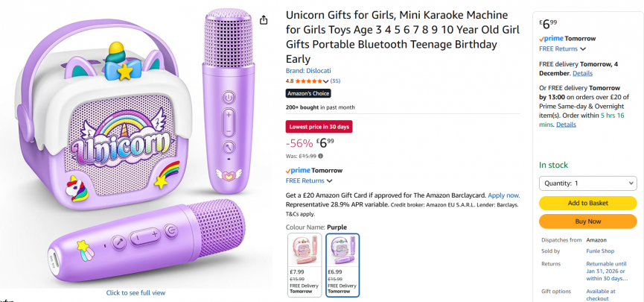644x302 pixels.
Task: Click Apply now for the Barclaycard offer
Action: tap(503, 195)
